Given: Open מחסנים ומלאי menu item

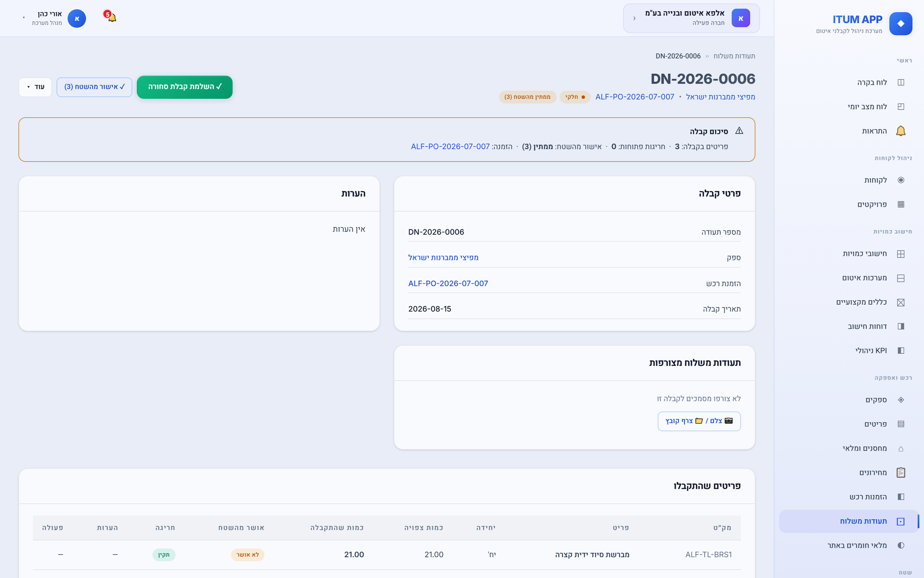Looking at the screenshot, I should 864,449.
